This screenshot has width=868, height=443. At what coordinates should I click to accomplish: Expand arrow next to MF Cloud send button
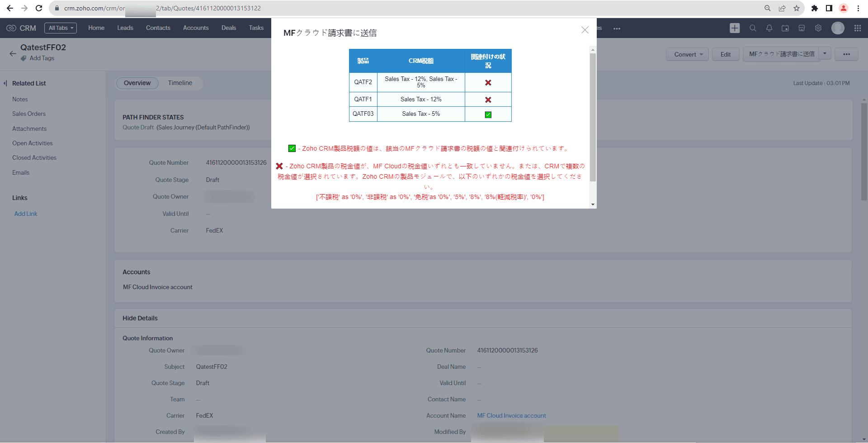point(825,54)
